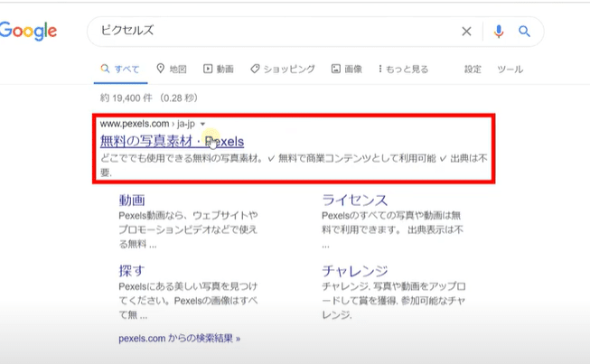Click the www.pexels.com › ja-jp URL text

coord(147,124)
